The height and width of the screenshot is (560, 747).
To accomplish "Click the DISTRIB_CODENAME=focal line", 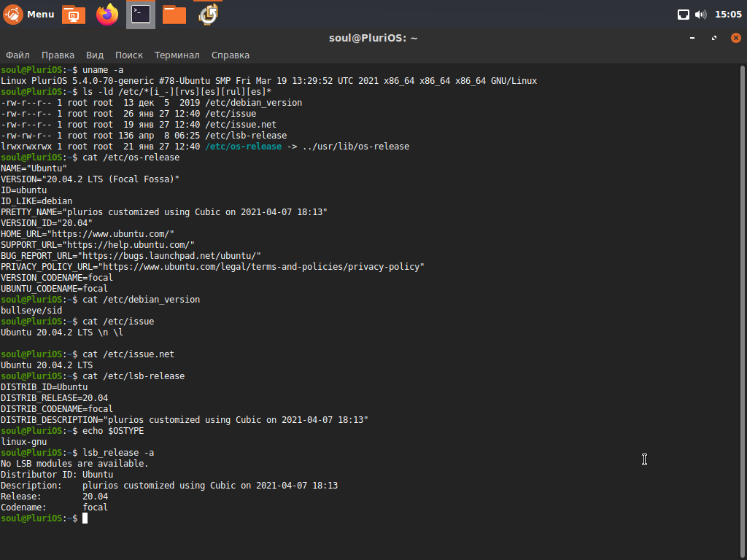I will pos(57,410).
